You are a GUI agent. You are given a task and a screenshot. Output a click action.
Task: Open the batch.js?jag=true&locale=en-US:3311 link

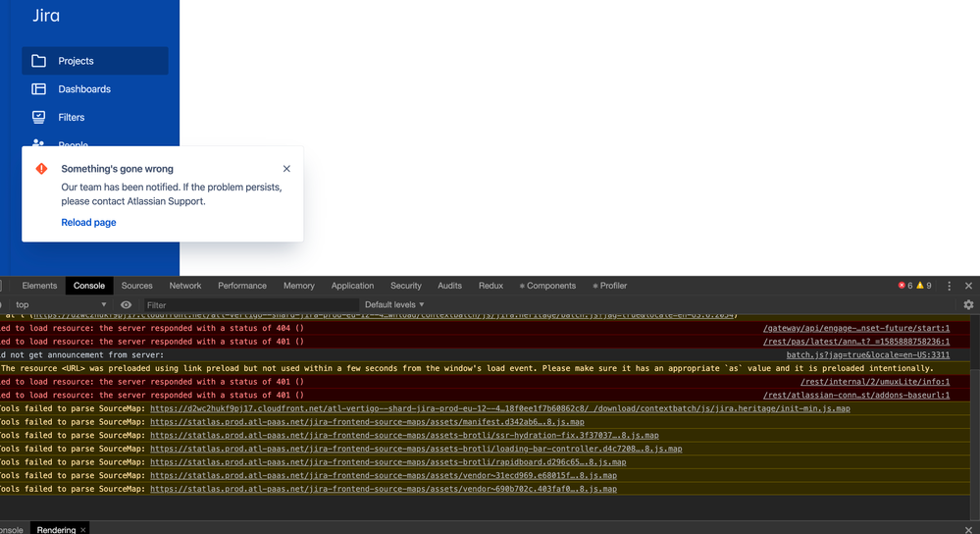868,355
